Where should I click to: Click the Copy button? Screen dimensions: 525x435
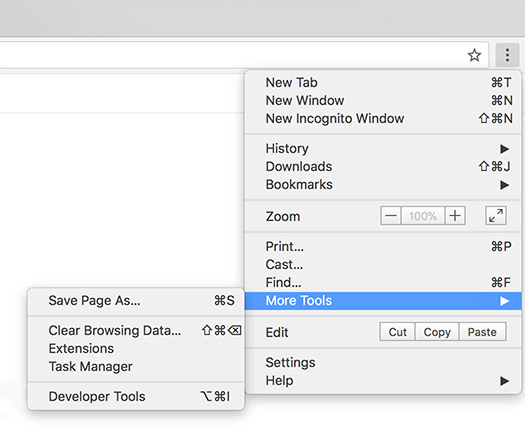(437, 332)
